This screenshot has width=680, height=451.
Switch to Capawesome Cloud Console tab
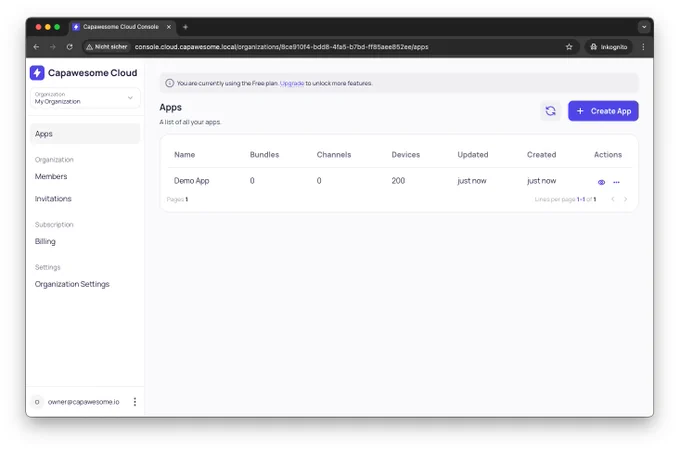coord(121,27)
